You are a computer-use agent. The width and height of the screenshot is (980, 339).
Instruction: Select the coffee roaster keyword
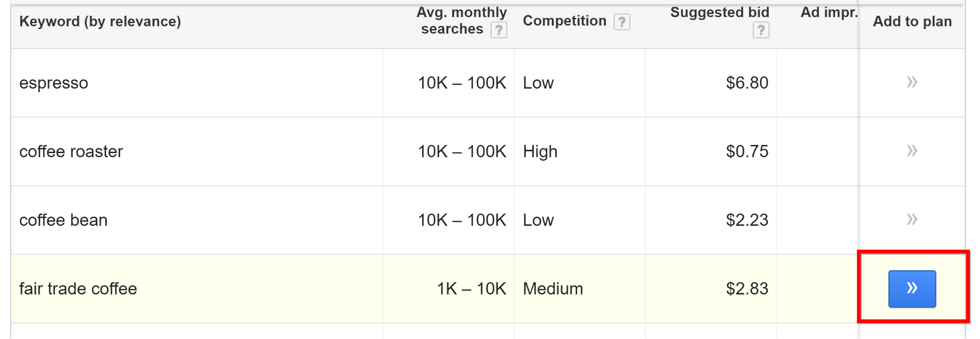click(x=71, y=151)
